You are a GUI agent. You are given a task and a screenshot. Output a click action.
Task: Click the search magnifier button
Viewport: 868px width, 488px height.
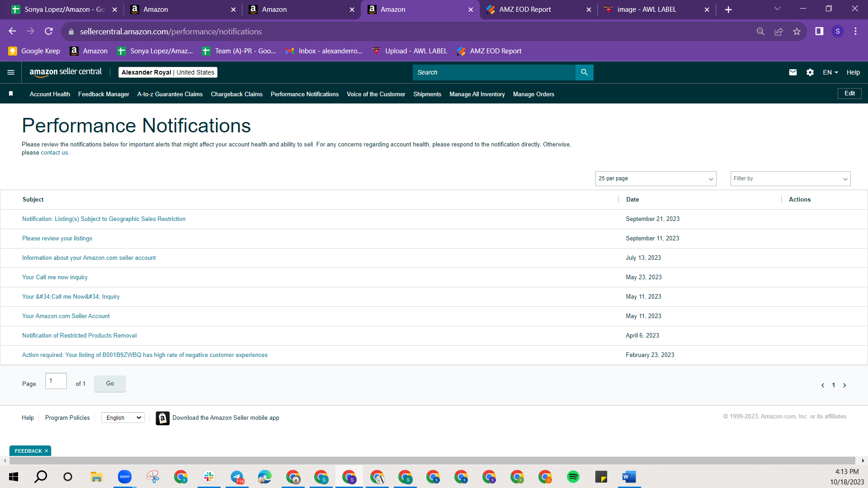[x=584, y=72]
